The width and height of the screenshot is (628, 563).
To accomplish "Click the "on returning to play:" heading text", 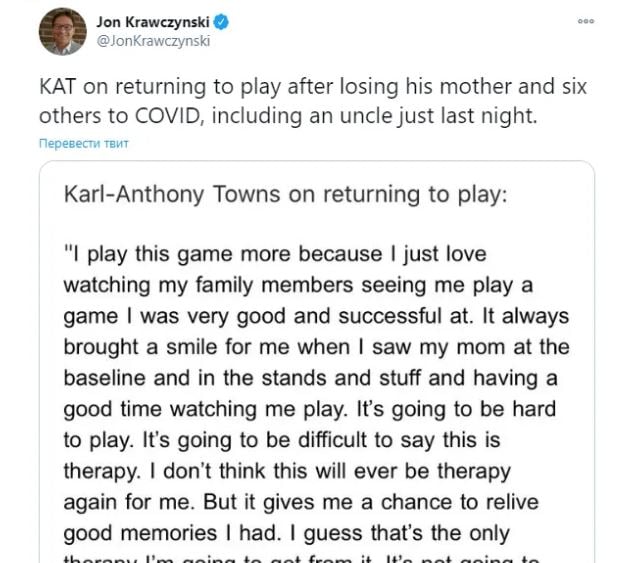I will (398, 194).
